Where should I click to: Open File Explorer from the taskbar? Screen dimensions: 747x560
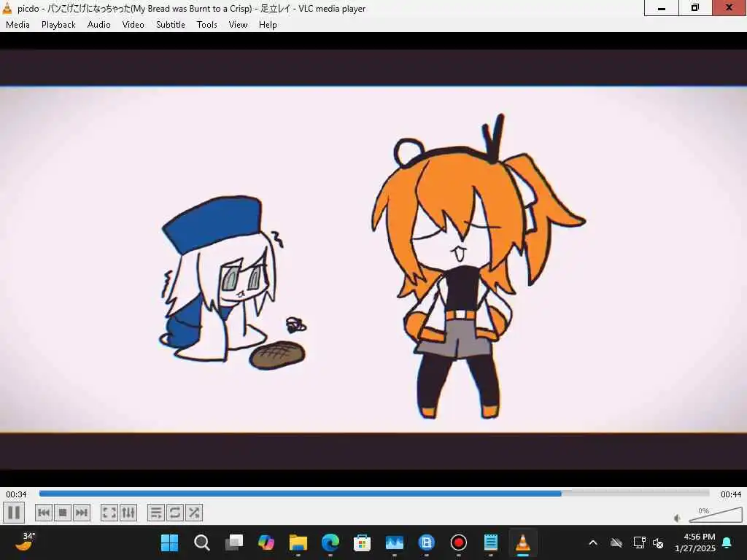pos(298,542)
